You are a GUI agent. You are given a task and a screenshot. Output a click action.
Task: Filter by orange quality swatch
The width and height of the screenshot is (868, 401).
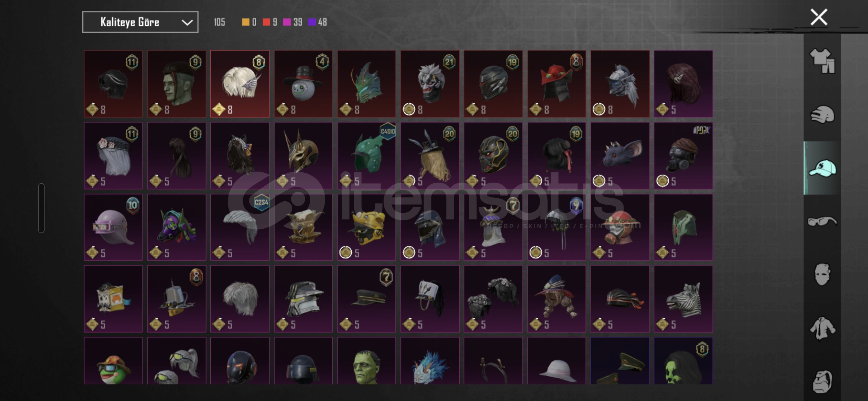246,22
